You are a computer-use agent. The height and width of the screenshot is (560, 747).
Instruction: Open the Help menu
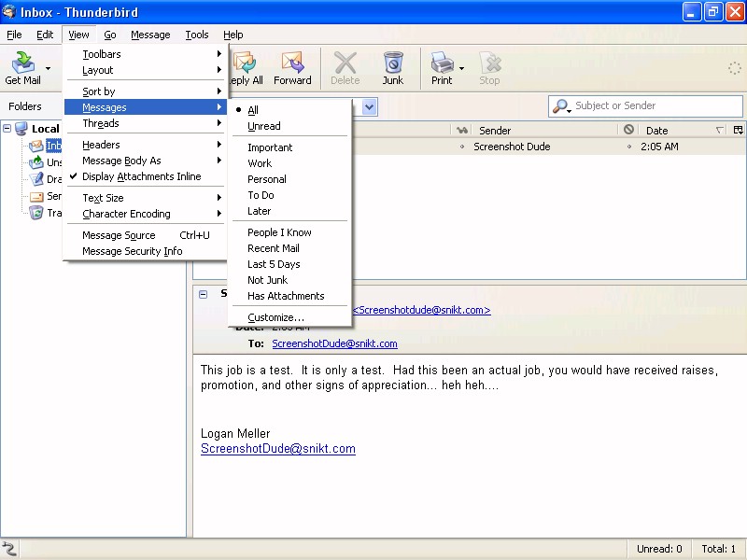[x=233, y=35]
